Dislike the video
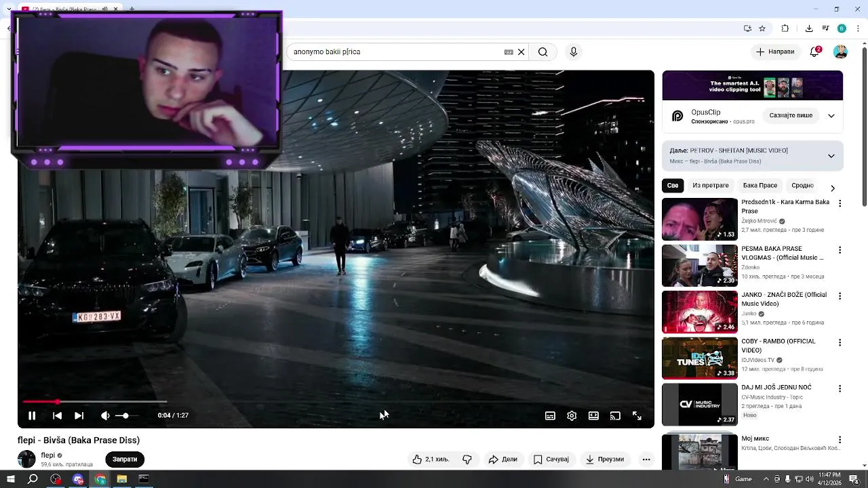The height and width of the screenshot is (488, 868). point(467,460)
